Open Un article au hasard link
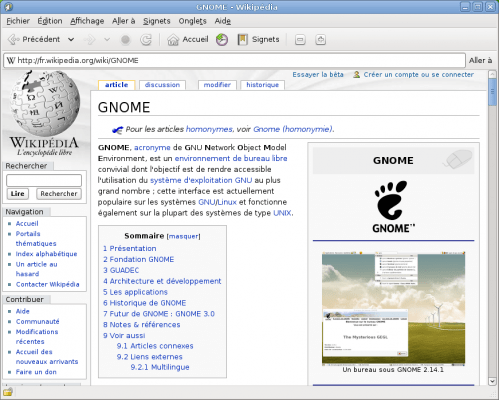Viewport: 499px width, 400px height. pos(36,269)
